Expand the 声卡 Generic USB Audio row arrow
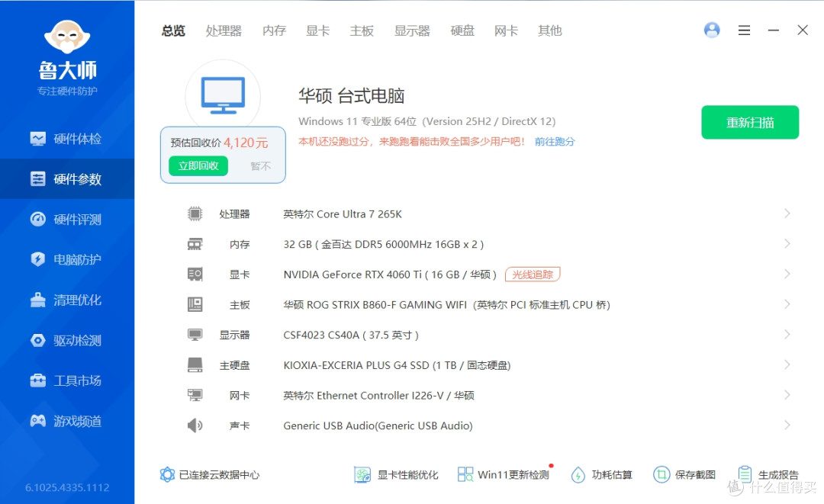The image size is (824, 504). [787, 425]
